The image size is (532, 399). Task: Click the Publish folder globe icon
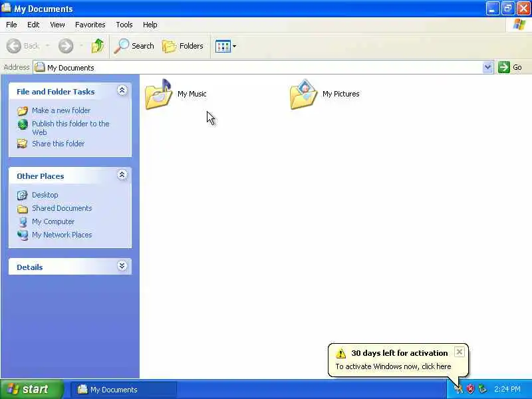pyautogui.click(x=23, y=124)
